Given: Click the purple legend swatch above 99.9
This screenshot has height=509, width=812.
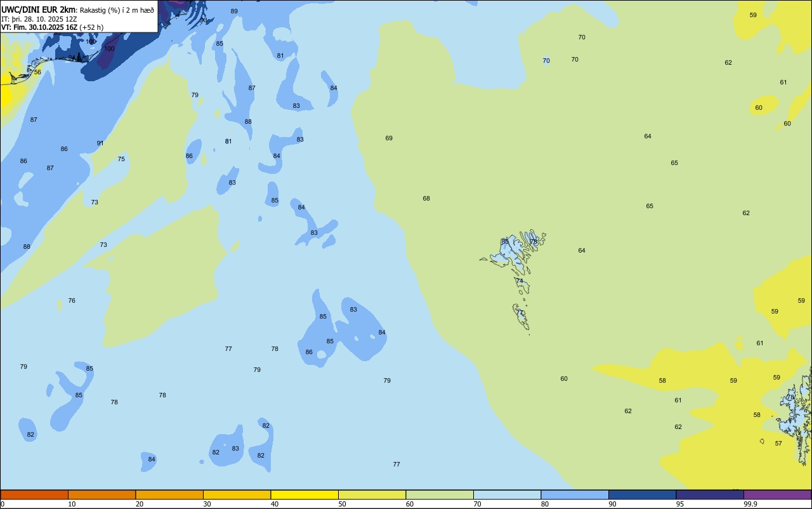Looking at the screenshot, I should tap(777, 494).
